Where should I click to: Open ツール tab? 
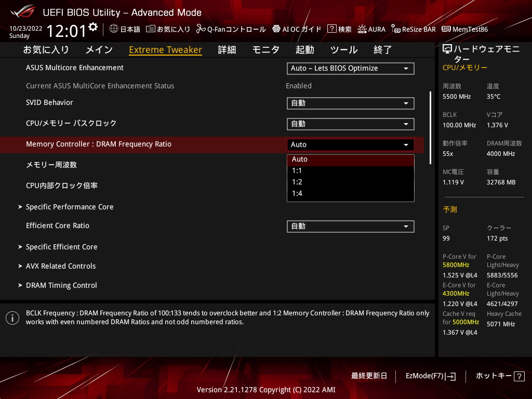point(344,50)
